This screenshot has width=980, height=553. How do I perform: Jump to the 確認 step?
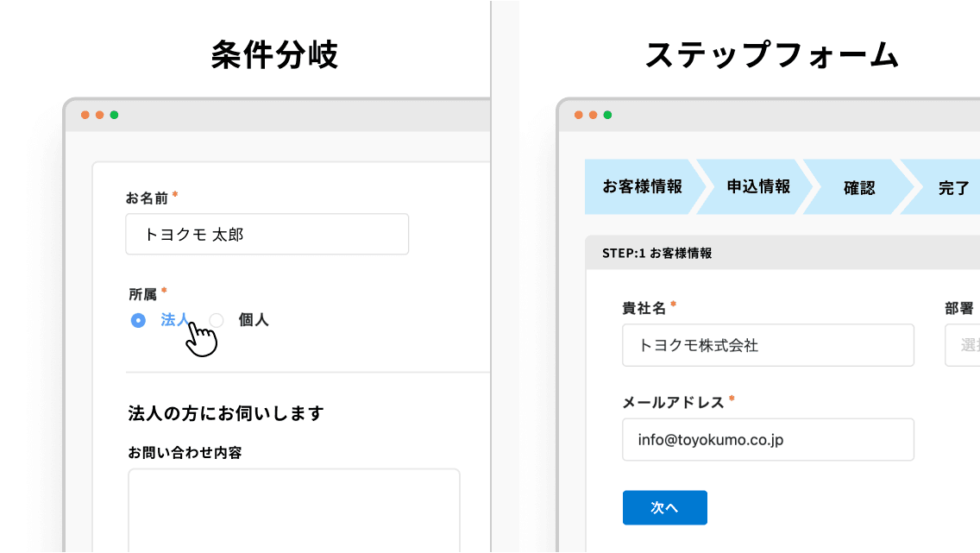click(859, 187)
